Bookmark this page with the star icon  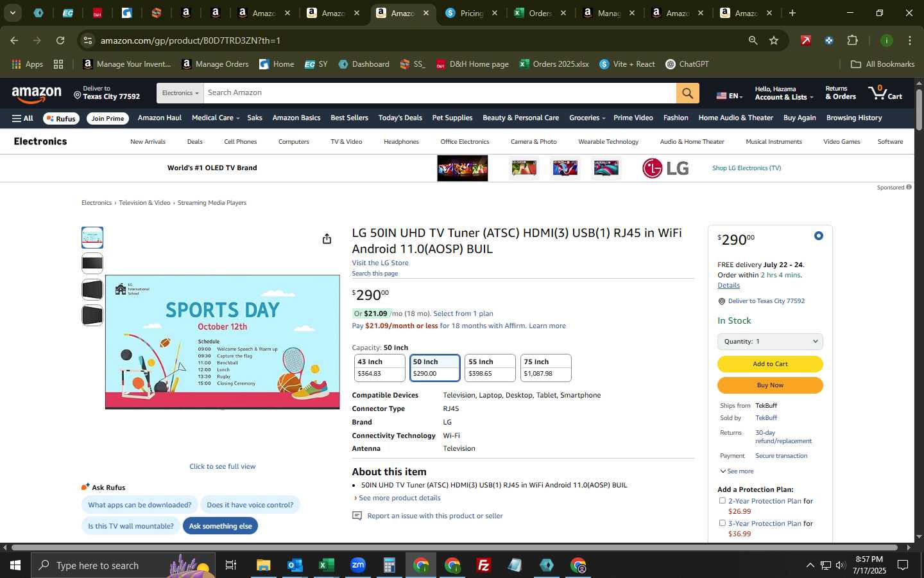coord(774,40)
